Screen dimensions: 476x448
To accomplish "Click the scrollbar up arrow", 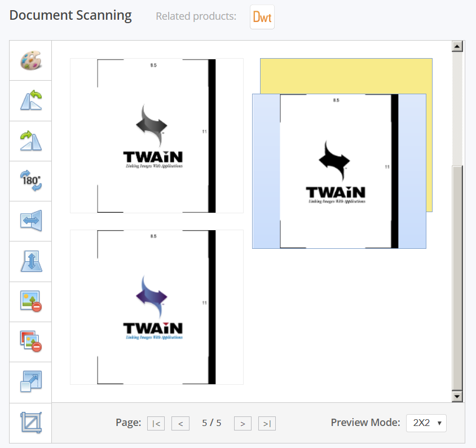I will pos(457,47).
